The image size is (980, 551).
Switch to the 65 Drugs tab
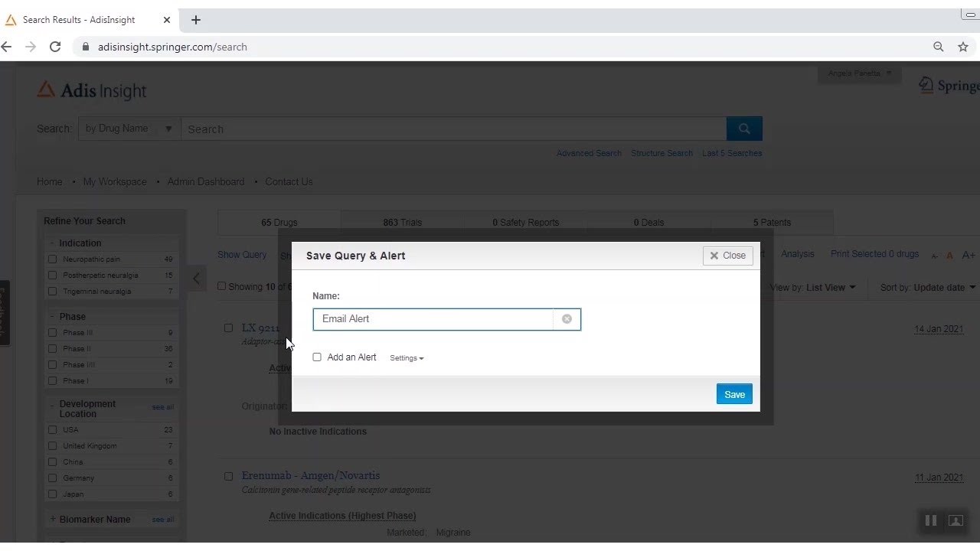(x=279, y=223)
